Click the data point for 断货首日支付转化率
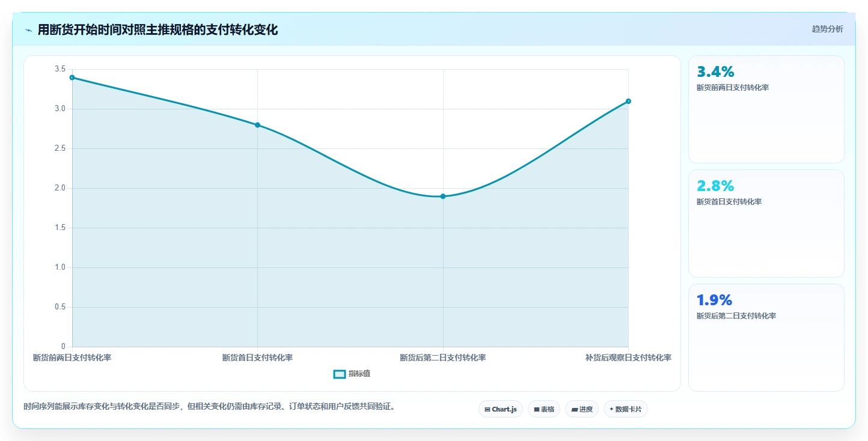Image resolution: width=868 pixels, height=441 pixels. coord(257,125)
